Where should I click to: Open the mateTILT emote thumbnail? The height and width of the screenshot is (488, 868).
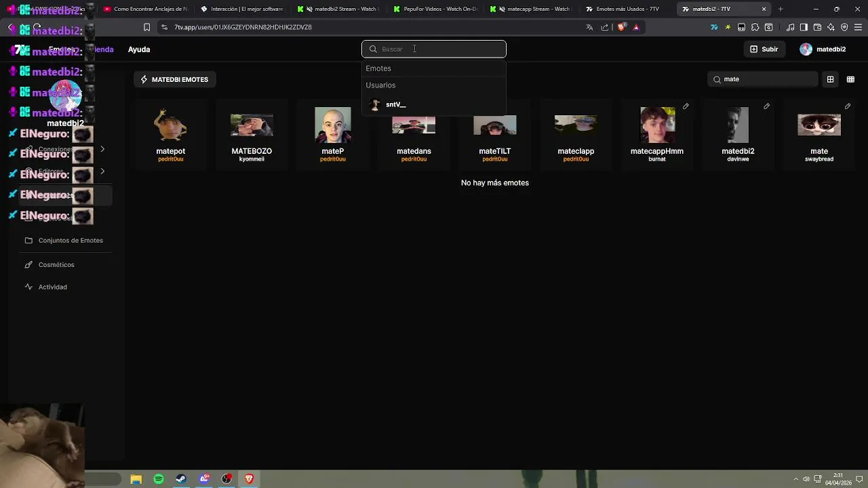[x=495, y=125]
